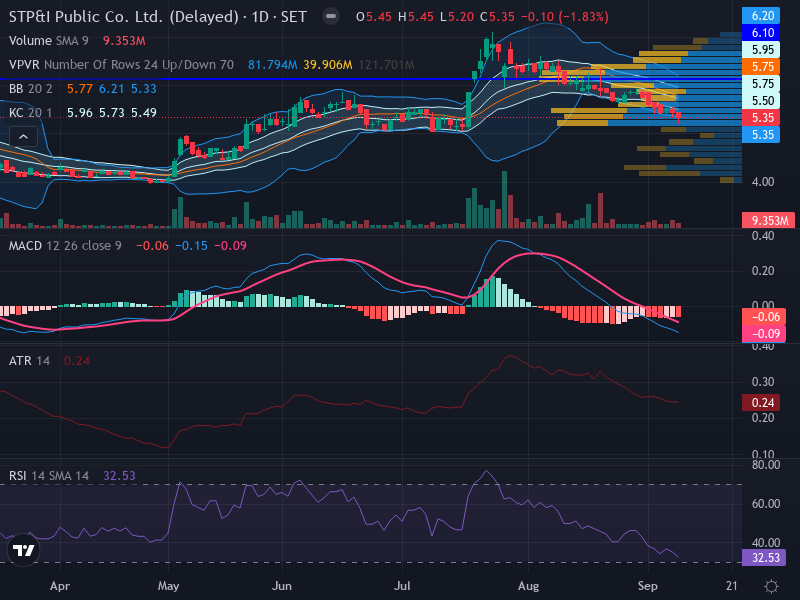This screenshot has width=800, height=600.
Task: Click the orange 5.75 price label
Action: (761, 66)
